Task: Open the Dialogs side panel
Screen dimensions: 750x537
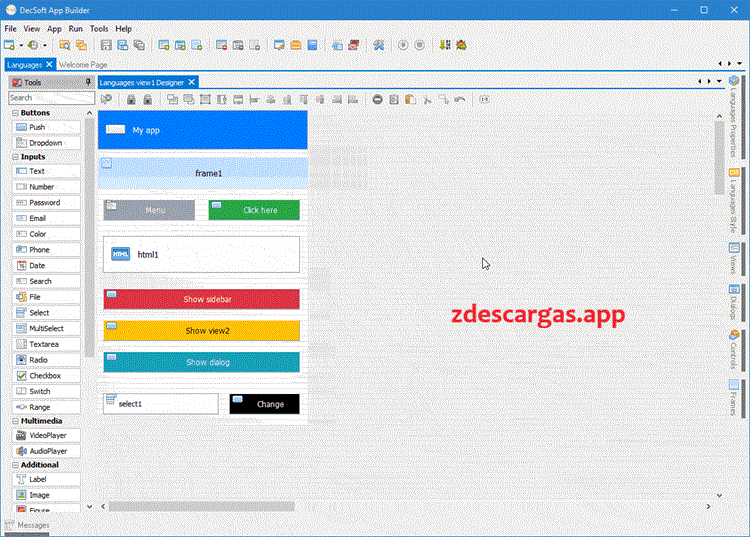Action: coord(734,302)
